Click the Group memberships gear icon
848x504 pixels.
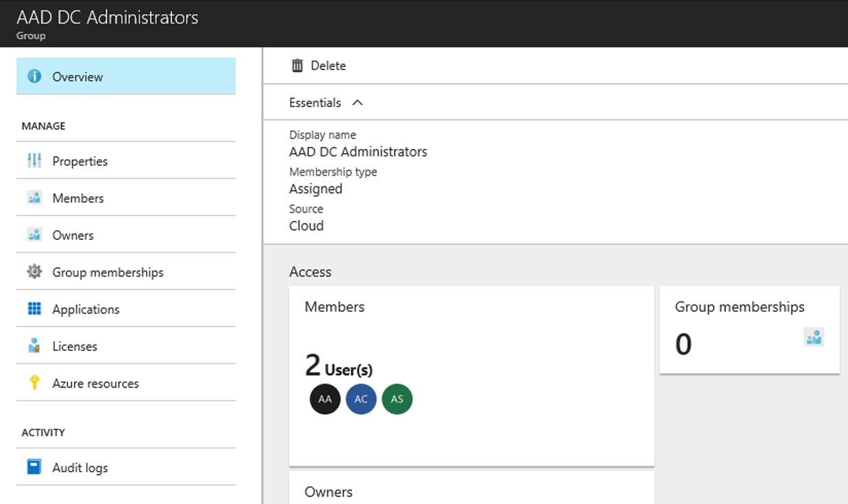(34, 272)
